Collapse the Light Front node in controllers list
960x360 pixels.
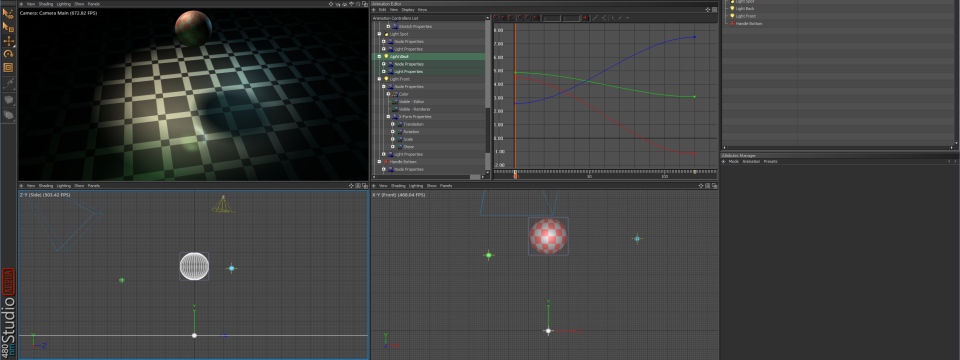pyautogui.click(x=379, y=79)
